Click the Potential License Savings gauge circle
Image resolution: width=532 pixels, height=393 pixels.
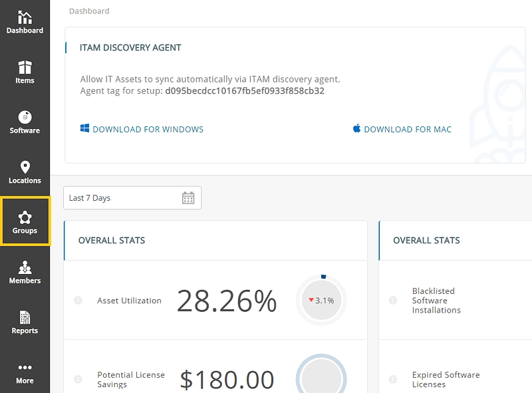tap(321, 376)
